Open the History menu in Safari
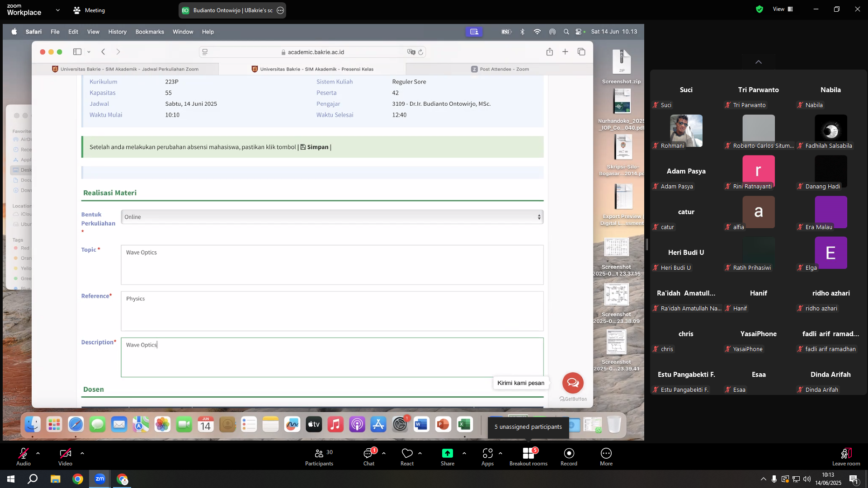 coord(118,32)
